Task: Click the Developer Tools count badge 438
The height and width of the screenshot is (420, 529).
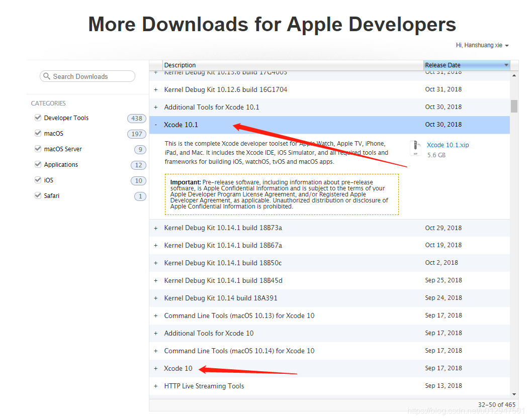Action: click(x=137, y=119)
